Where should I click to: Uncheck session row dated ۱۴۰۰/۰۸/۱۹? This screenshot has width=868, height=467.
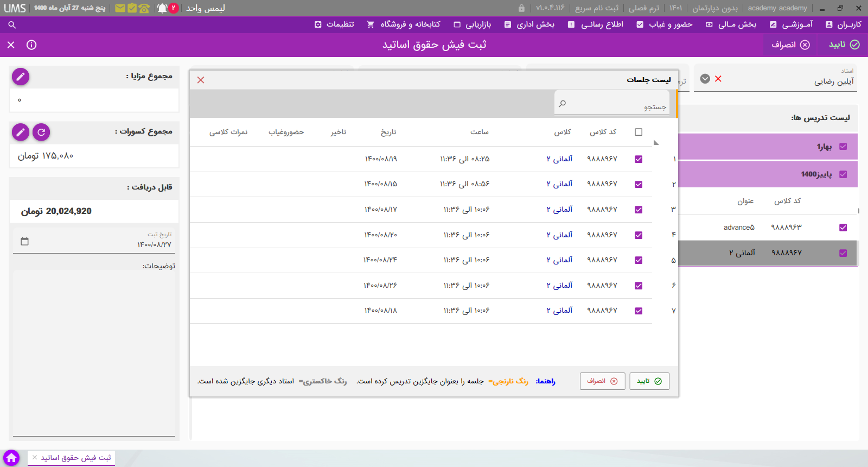click(x=639, y=159)
